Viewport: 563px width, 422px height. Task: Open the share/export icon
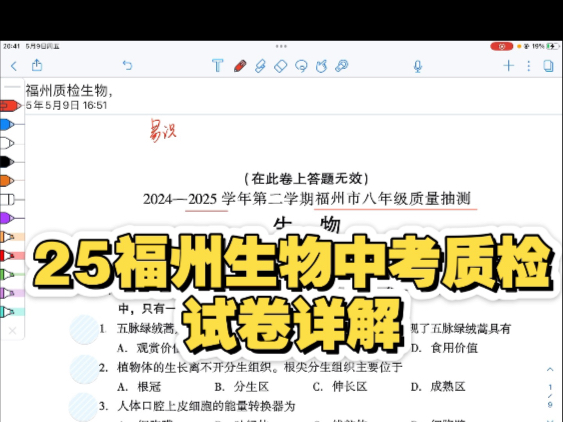click(37, 65)
